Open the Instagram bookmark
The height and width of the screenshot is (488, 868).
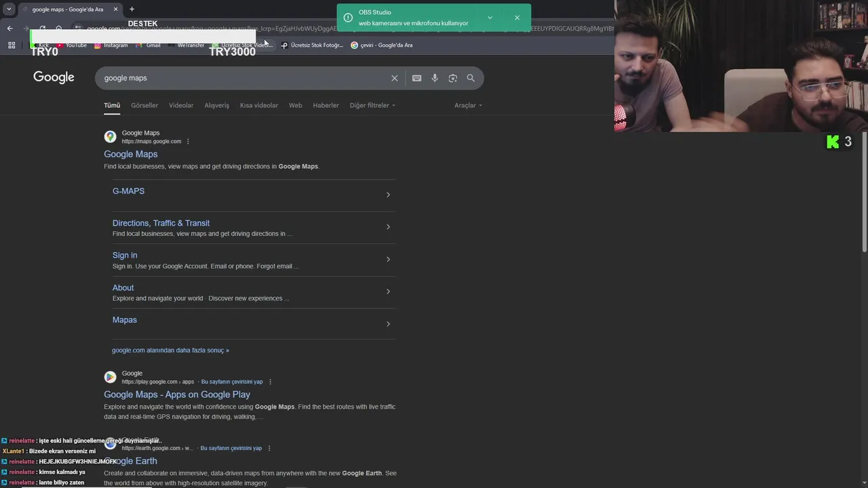(x=111, y=45)
